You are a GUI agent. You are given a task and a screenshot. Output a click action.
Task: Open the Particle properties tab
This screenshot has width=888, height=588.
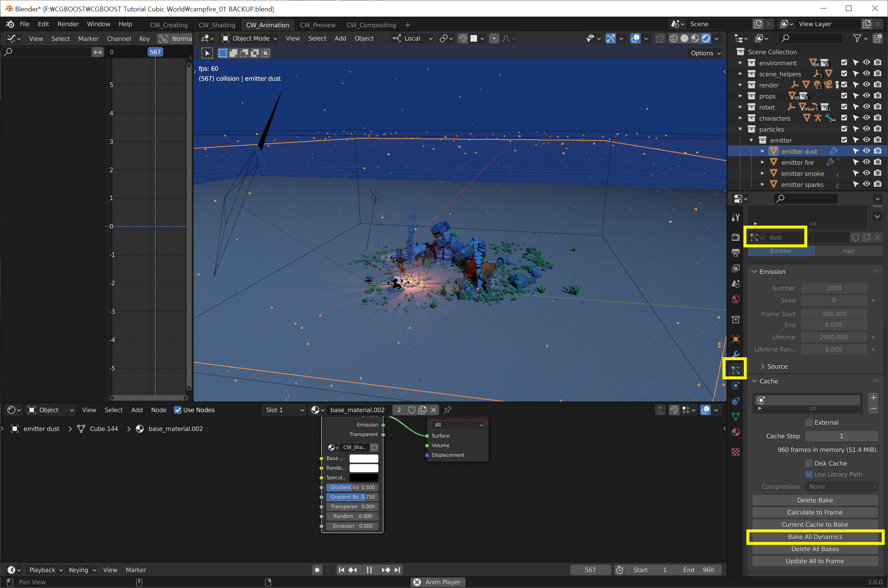pos(735,370)
